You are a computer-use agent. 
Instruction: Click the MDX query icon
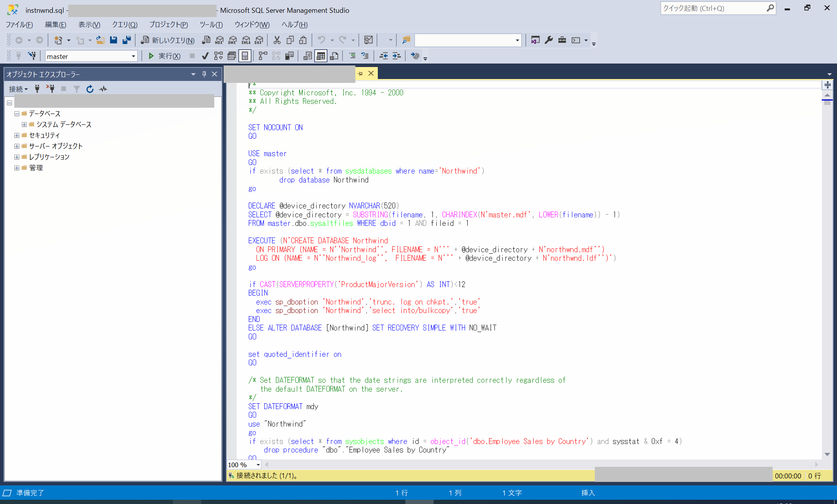click(219, 40)
